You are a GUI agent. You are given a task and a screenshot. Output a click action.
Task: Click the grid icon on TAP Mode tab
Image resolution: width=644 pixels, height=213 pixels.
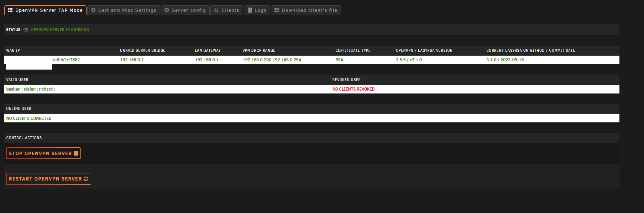click(x=10, y=10)
